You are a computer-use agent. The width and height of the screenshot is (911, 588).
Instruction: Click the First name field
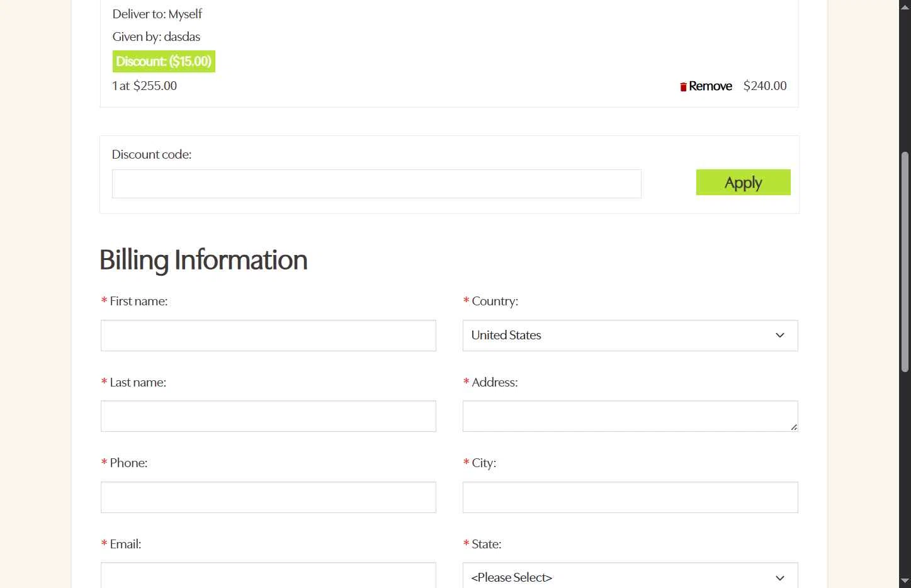coord(268,336)
